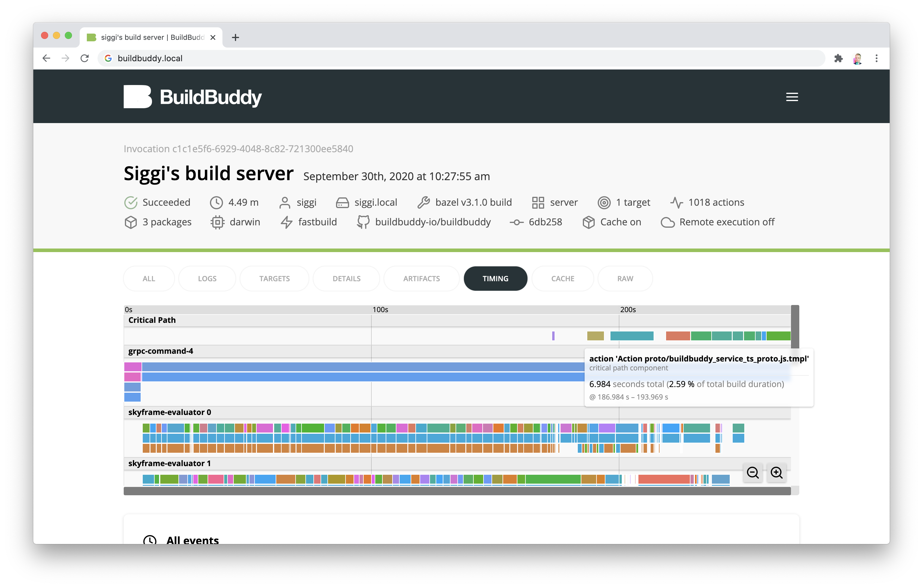Click the skyframe-evaluator 1 section header
The width and height of the screenshot is (923, 588).
(x=457, y=463)
